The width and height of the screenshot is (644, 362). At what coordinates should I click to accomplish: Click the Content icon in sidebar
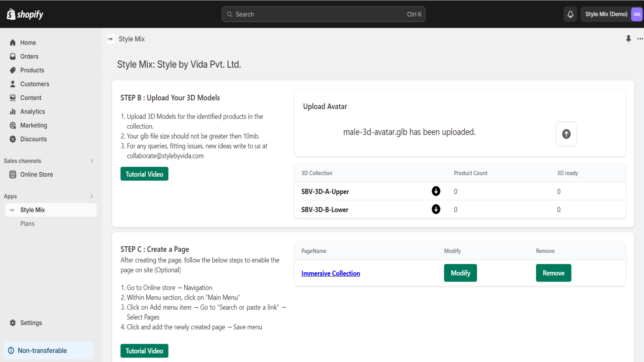click(x=13, y=98)
